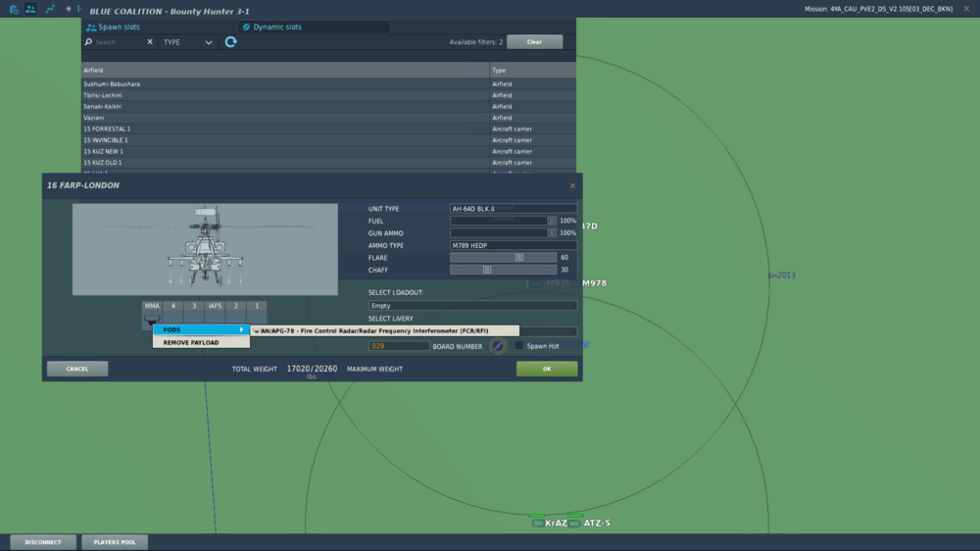
Task: Confirm with the green OK button
Action: [547, 369]
